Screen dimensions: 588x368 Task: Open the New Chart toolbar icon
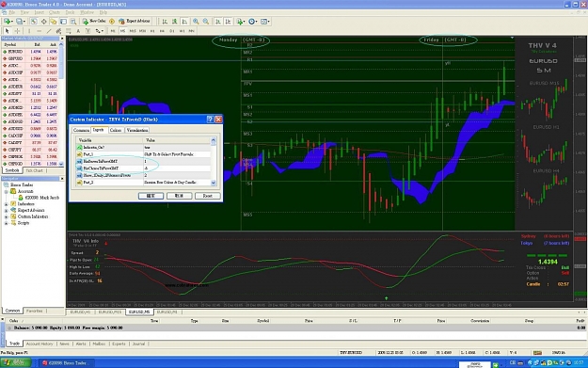click(8, 22)
